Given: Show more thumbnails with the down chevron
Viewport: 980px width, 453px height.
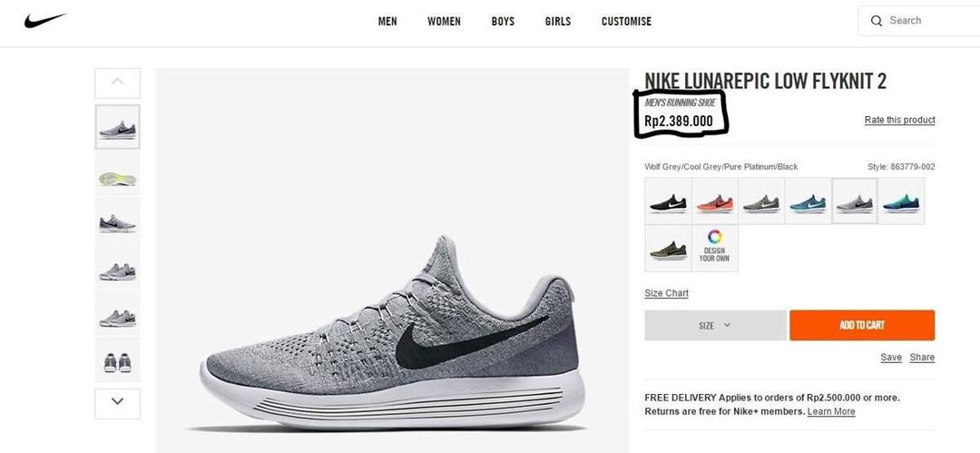Looking at the screenshot, I should tap(117, 404).
